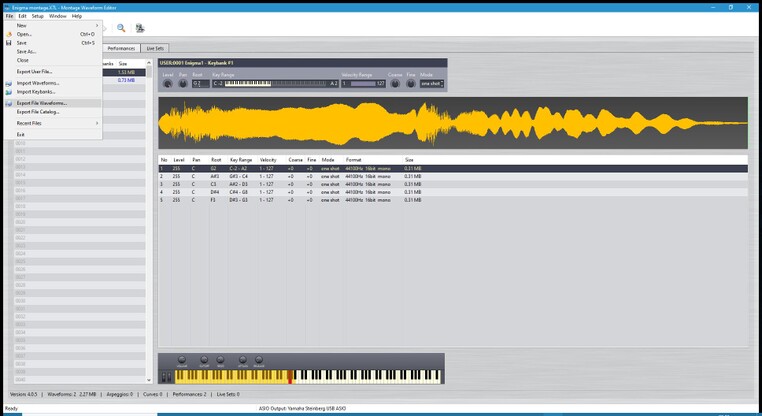Click the Fine tuning knob
The width and height of the screenshot is (762, 416).
click(x=410, y=84)
